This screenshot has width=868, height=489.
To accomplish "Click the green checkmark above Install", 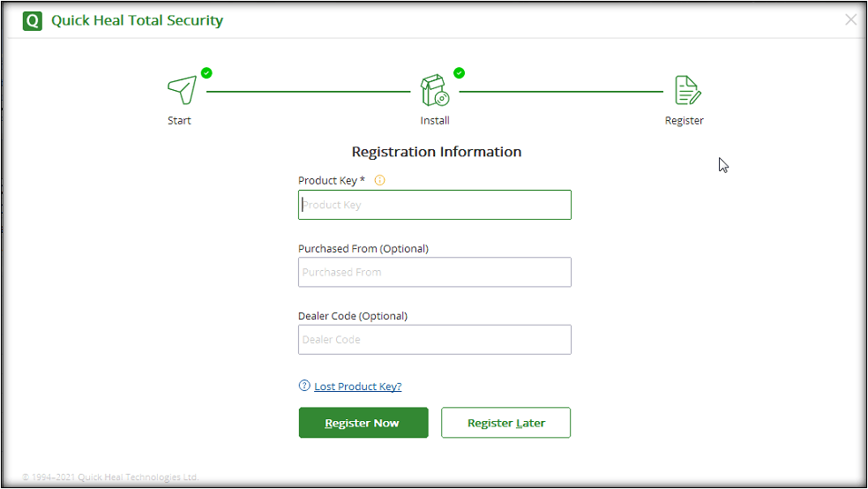I will 460,72.
